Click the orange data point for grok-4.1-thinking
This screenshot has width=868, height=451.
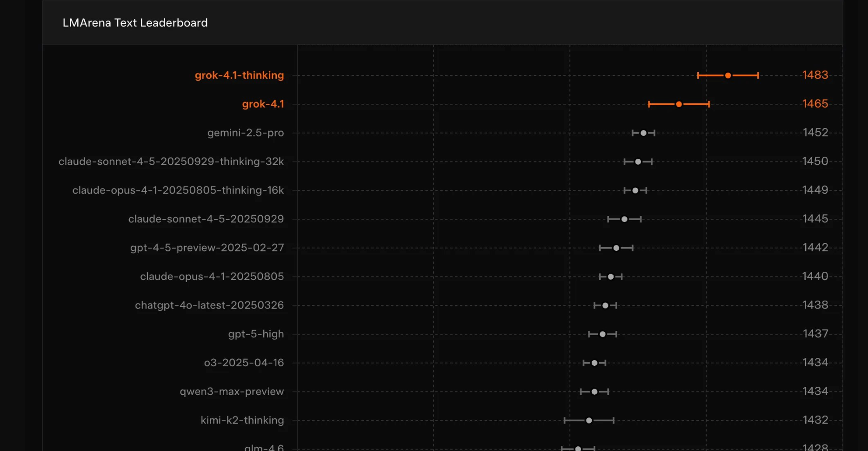click(728, 75)
